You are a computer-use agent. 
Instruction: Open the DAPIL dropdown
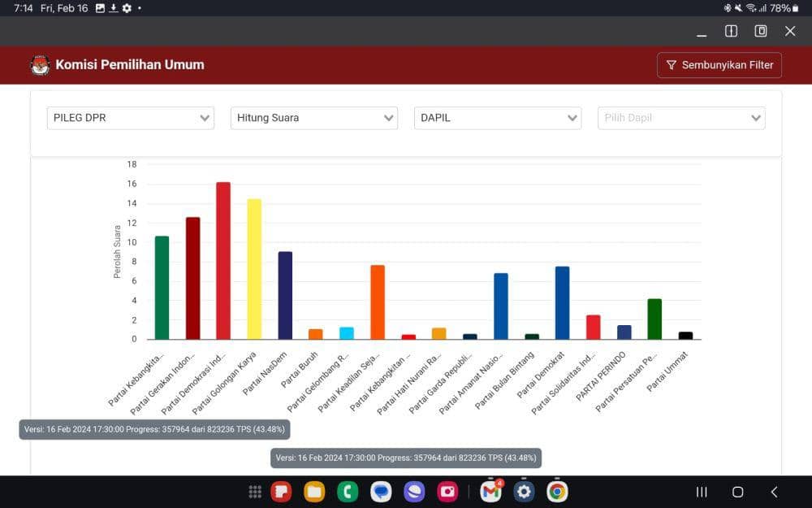point(498,118)
